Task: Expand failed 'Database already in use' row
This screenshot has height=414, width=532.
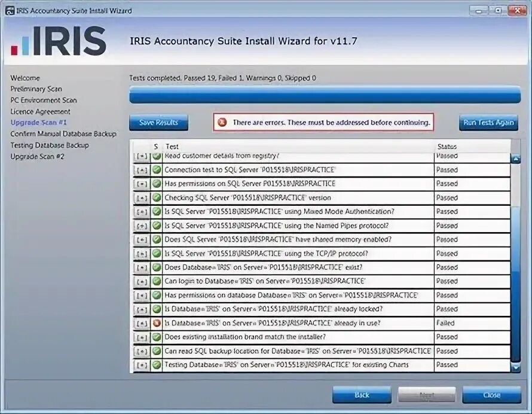Action: [x=142, y=323]
